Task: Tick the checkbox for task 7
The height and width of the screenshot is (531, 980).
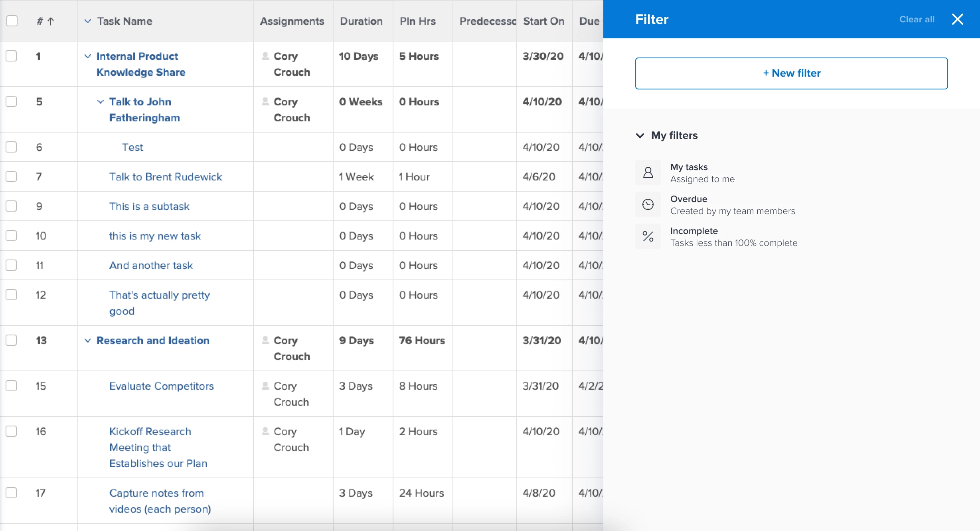Action: pos(11,176)
